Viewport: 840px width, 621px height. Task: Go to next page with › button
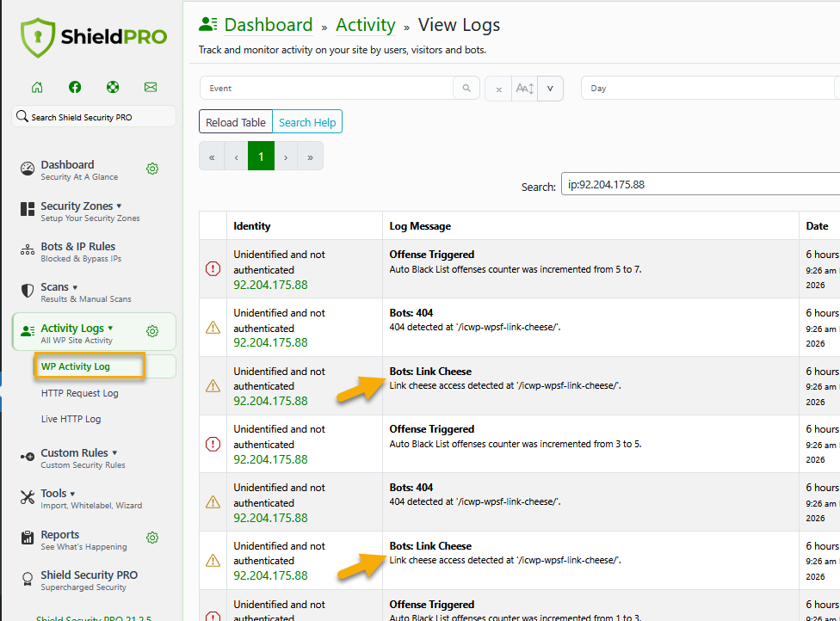pos(286,157)
